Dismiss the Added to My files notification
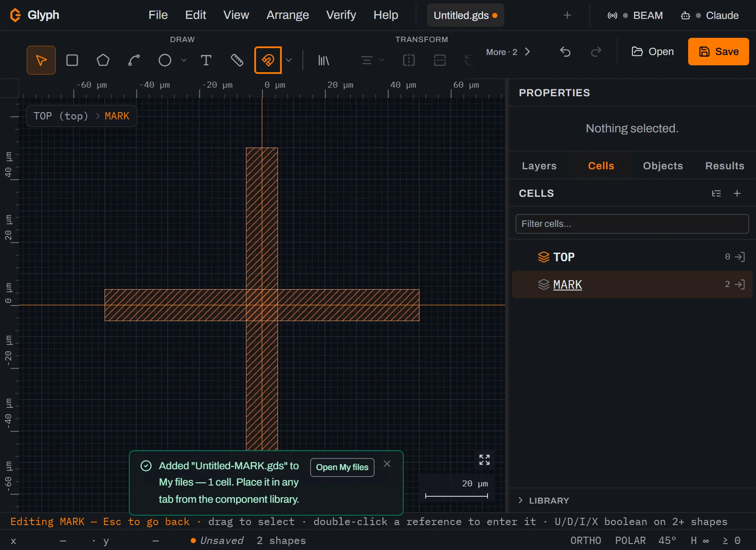756x550 pixels. 387,464
